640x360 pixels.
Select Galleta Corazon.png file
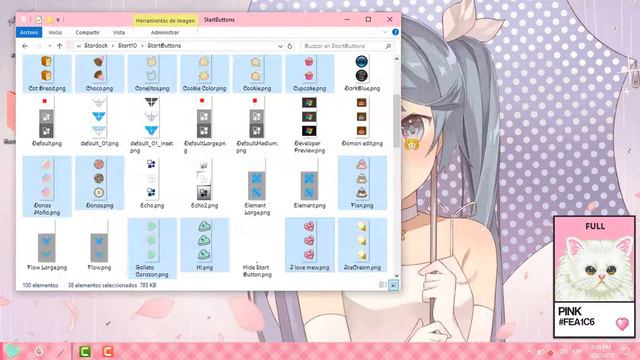pos(152,248)
